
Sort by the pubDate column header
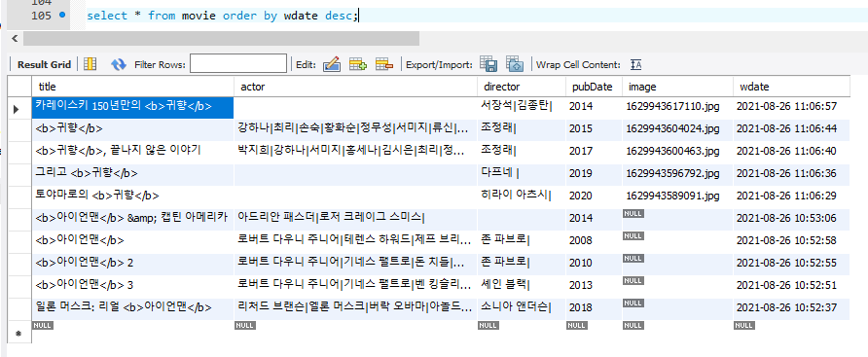(x=594, y=87)
